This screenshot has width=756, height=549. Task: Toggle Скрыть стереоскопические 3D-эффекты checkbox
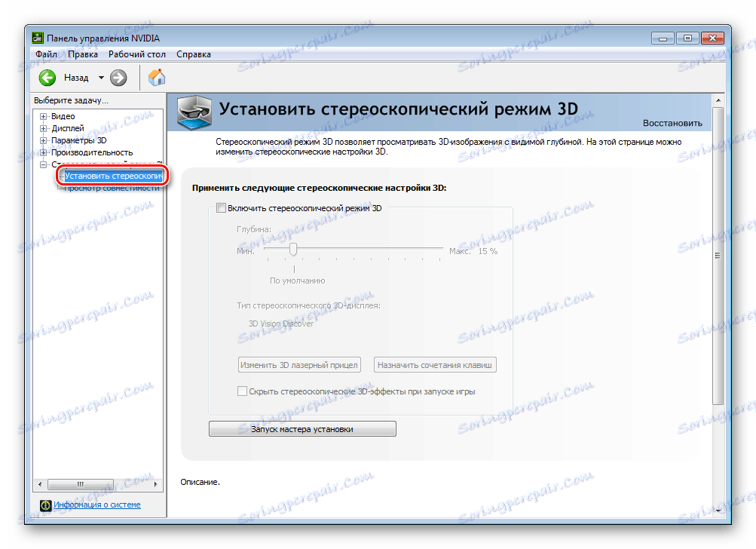click(x=243, y=391)
